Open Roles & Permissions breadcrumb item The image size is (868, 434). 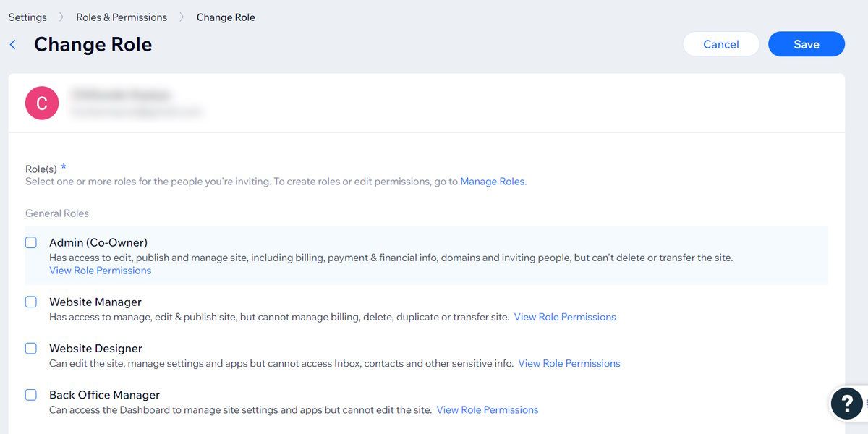click(122, 17)
